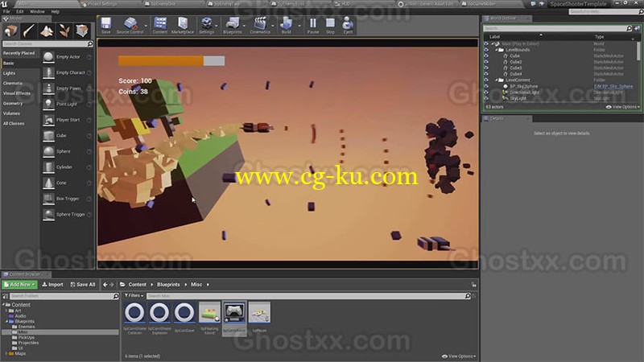Click the Cube shape placement icon

coord(48,135)
